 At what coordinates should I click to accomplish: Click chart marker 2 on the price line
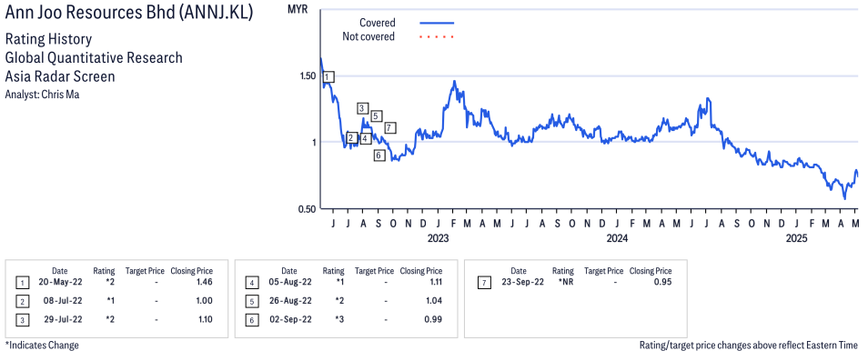point(351,138)
